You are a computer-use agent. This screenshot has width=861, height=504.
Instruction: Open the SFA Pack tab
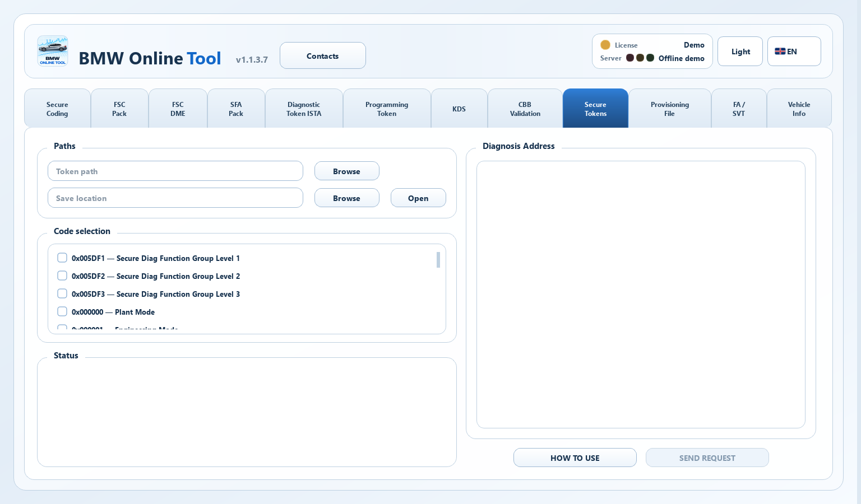[236, 109]
